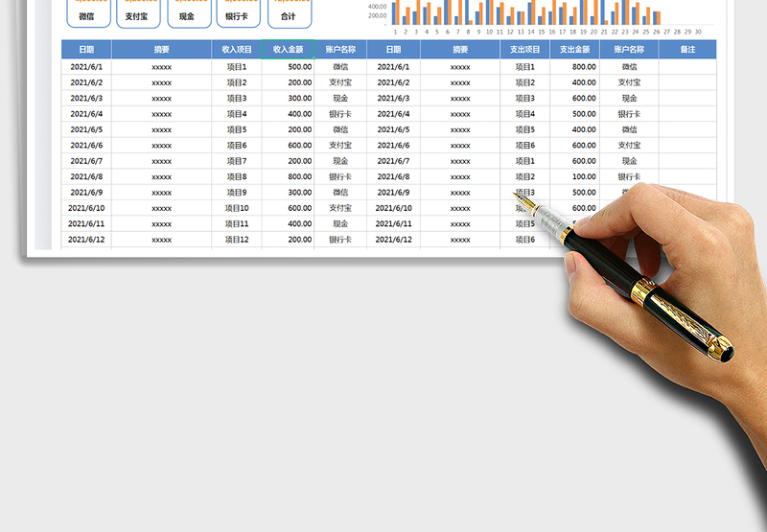Select the 收入项目 column header
This screenshot has width=767, height=532.
(236, 50)
